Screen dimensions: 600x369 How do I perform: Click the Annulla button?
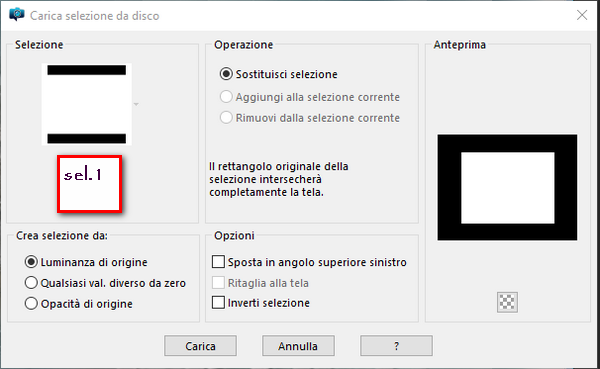tap(298, 346)
